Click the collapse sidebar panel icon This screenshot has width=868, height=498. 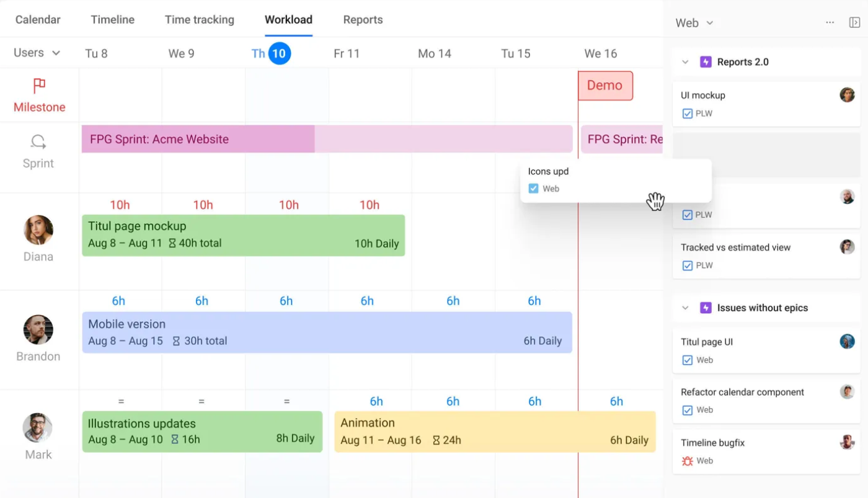(854, 23)
